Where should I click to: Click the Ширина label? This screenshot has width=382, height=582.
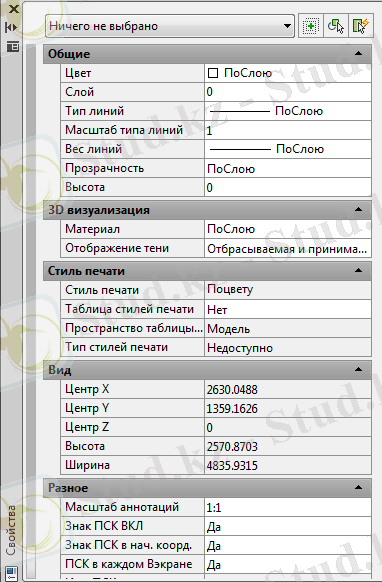87,465
